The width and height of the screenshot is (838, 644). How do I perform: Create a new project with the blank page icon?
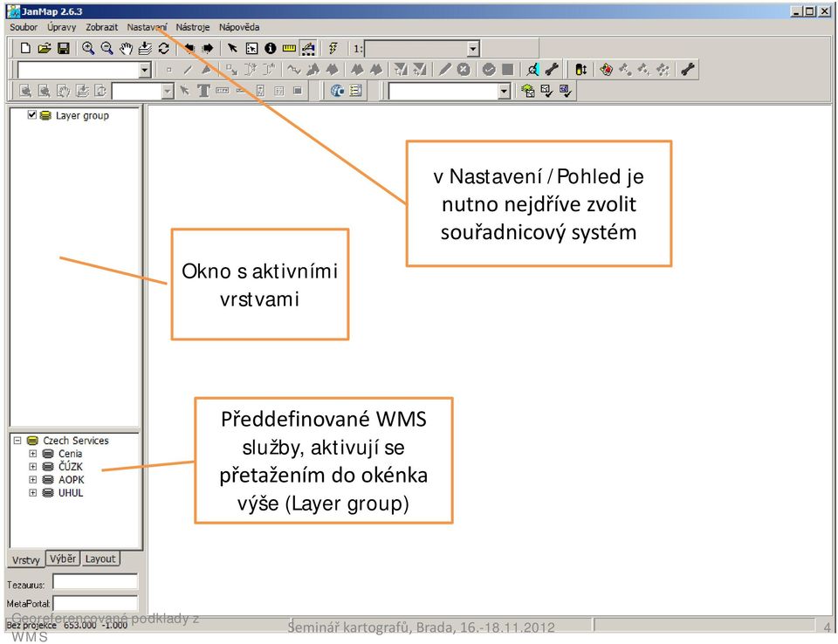click(x=25, y=48)
